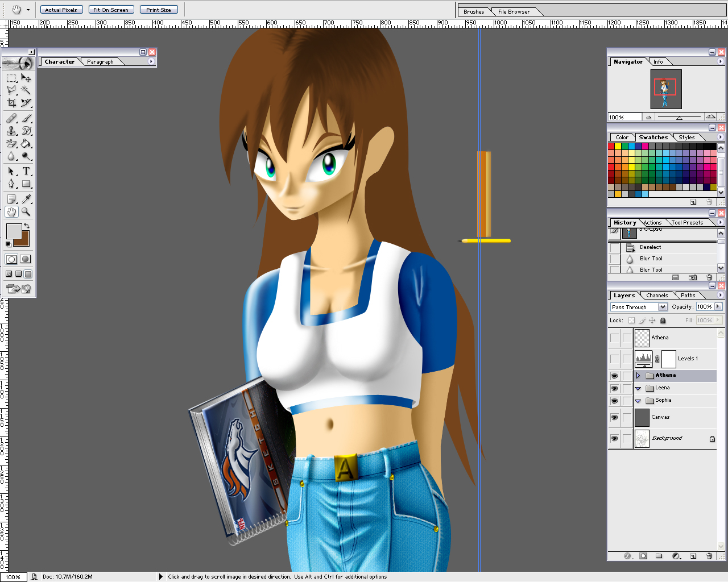Image resolution: width=728 pixels, height=582 pixels.
Task: Open the Swatches panel flyout menu
Action: point(721,137)
